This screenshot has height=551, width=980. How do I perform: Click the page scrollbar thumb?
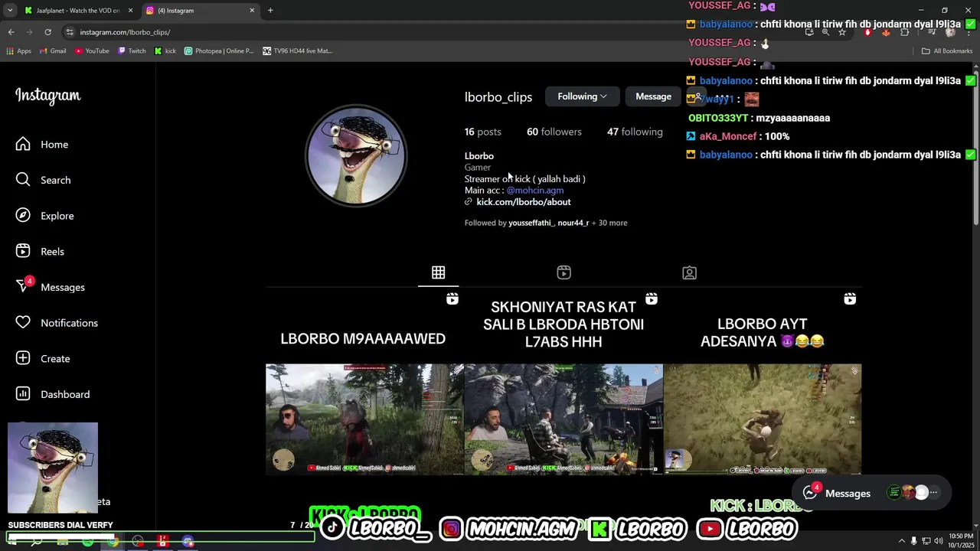[976, 149]
